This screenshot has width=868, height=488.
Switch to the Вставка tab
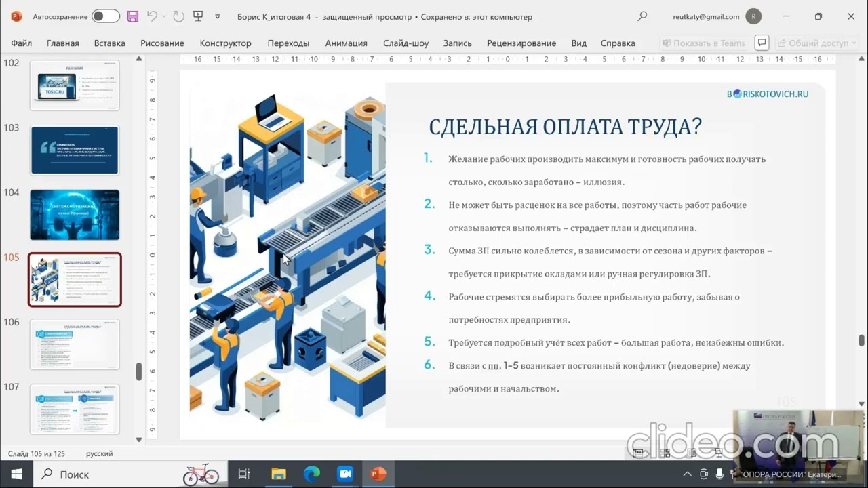(x=110, y=43)
